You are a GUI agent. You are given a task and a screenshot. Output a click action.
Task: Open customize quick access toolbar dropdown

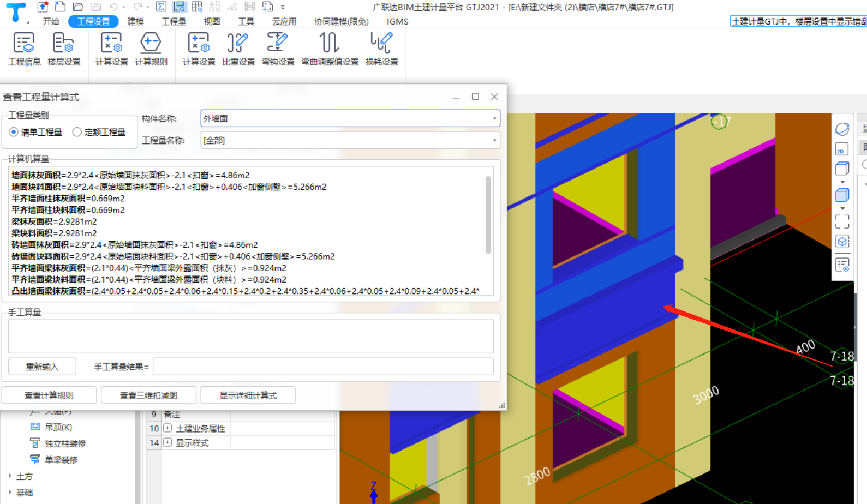pyautogui.click(x=283, y=8)
